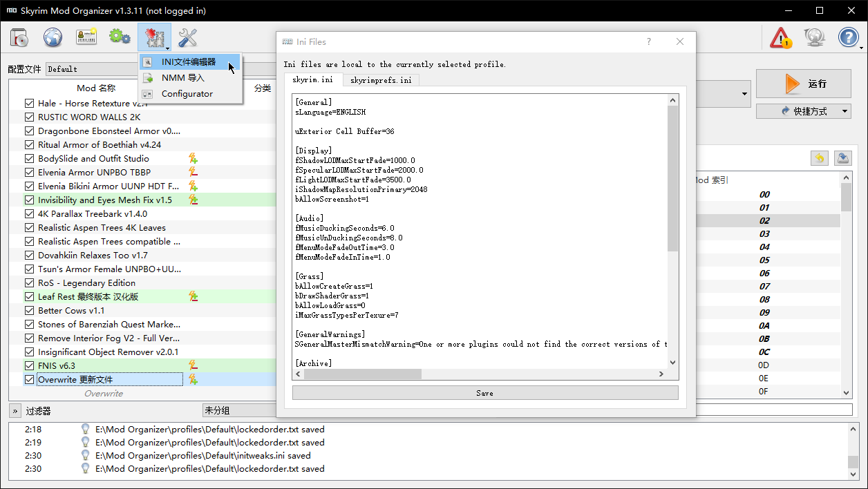The image size is (868, 489).
Task: Click the create backup icon
Action: 843,158
